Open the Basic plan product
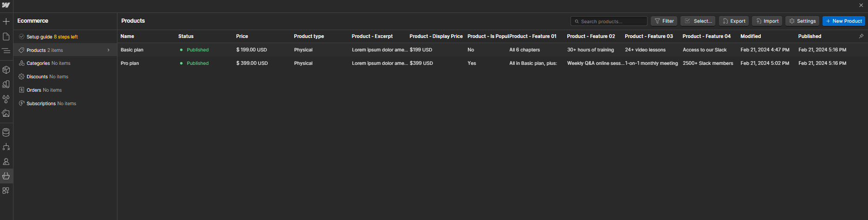868x220 pixels. tap(132, 50)
